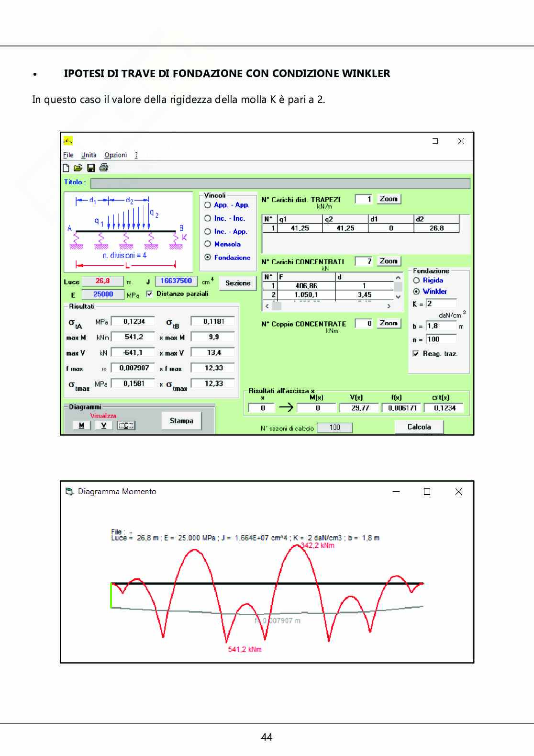Click the arrow next to x ascissa field
534x756 pixels.
286,407
